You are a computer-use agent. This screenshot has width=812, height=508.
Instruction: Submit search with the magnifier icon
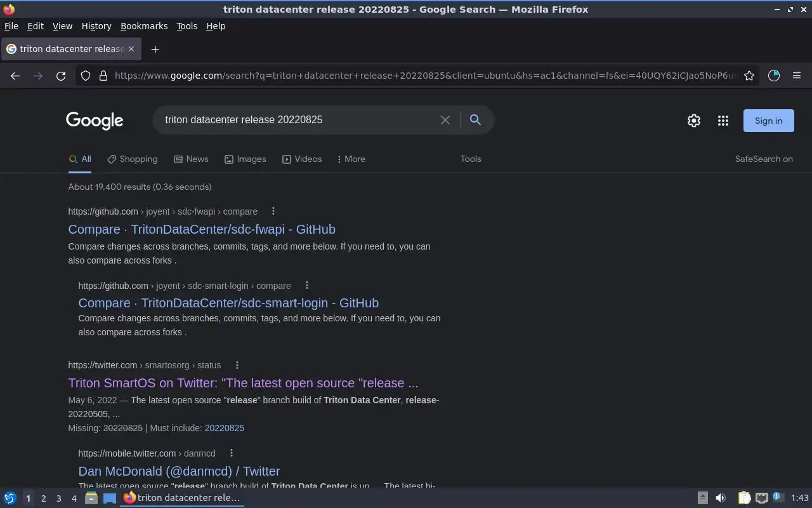click(475, 119)
